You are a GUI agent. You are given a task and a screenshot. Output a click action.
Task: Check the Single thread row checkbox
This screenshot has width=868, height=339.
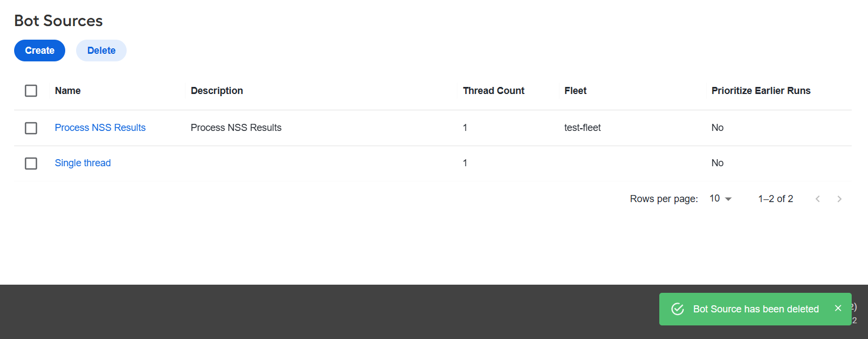31,164
